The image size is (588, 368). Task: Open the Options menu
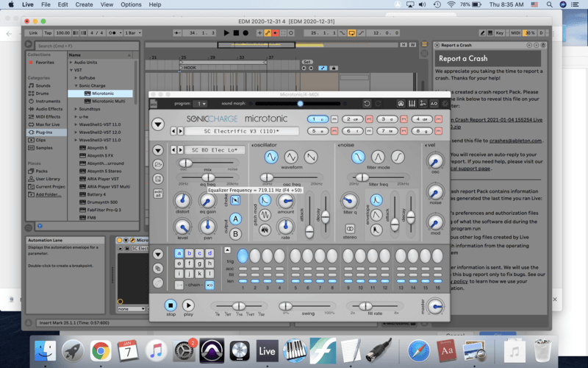[131, 4]
